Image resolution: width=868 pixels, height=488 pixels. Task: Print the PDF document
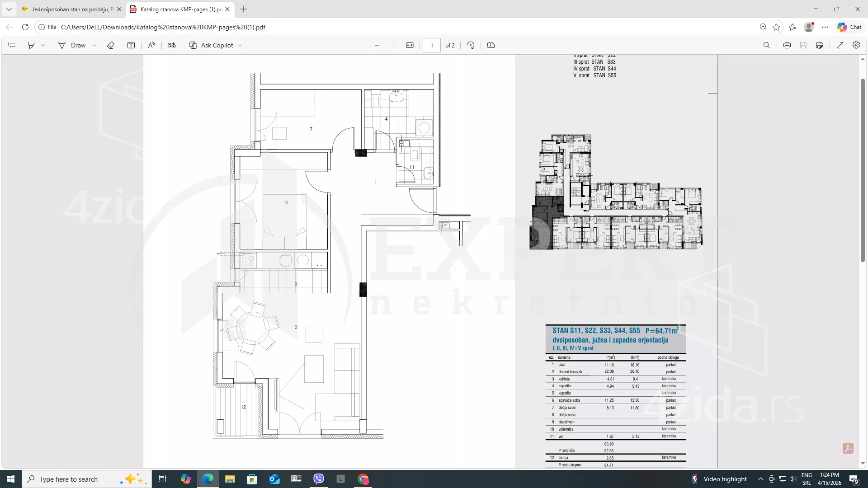pyautogui.click(x=787, y=45)
